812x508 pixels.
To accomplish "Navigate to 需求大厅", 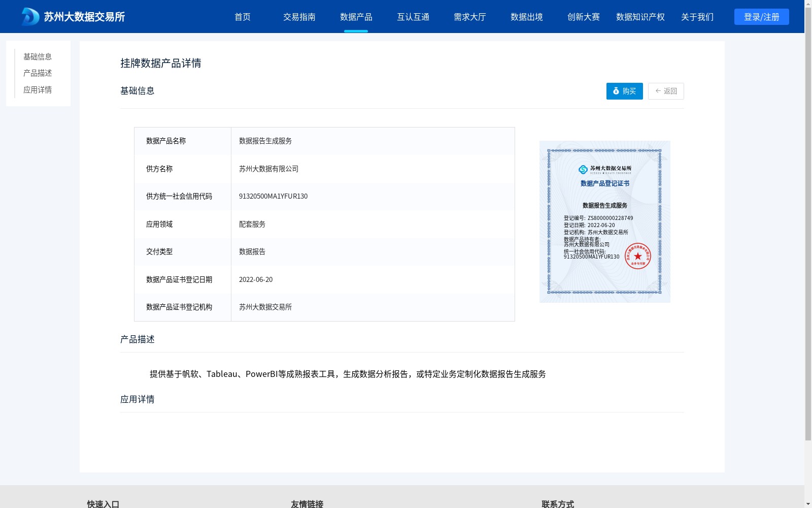I will [470, 17].
